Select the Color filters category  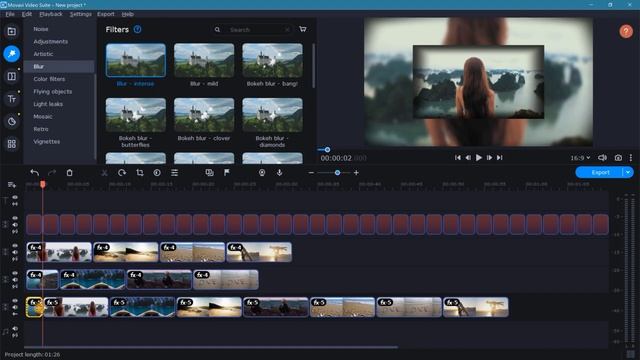49,79
